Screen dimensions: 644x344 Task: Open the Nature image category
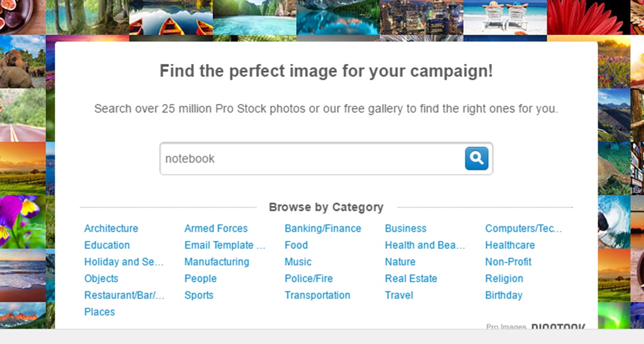click(x=400, y=262)
